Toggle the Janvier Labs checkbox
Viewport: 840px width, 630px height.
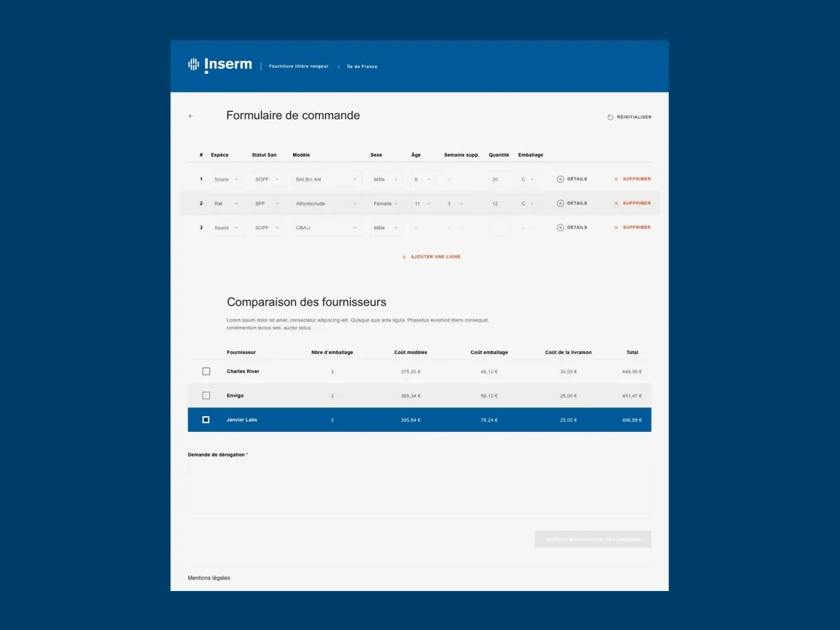pyautogui.click(x=206, y=420)
